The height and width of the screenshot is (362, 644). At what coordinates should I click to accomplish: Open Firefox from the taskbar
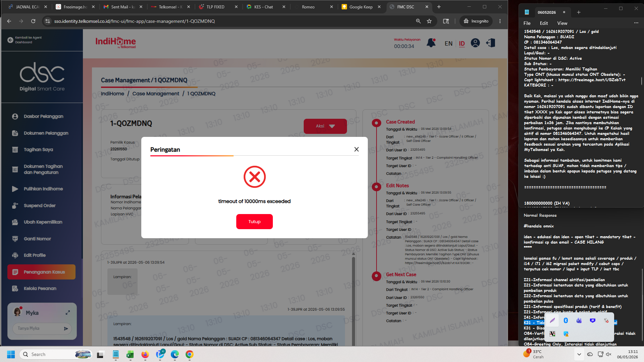point(145,354)
